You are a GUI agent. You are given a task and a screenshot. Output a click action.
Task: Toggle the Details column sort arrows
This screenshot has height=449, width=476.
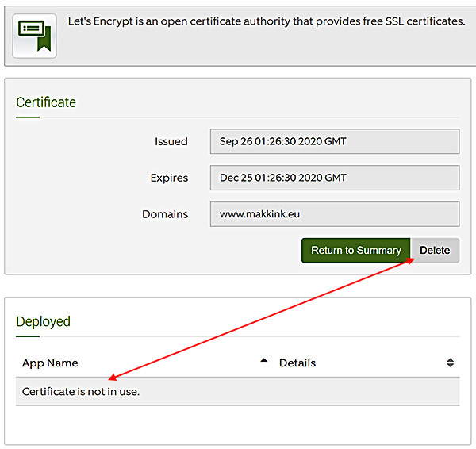point(450,363)
